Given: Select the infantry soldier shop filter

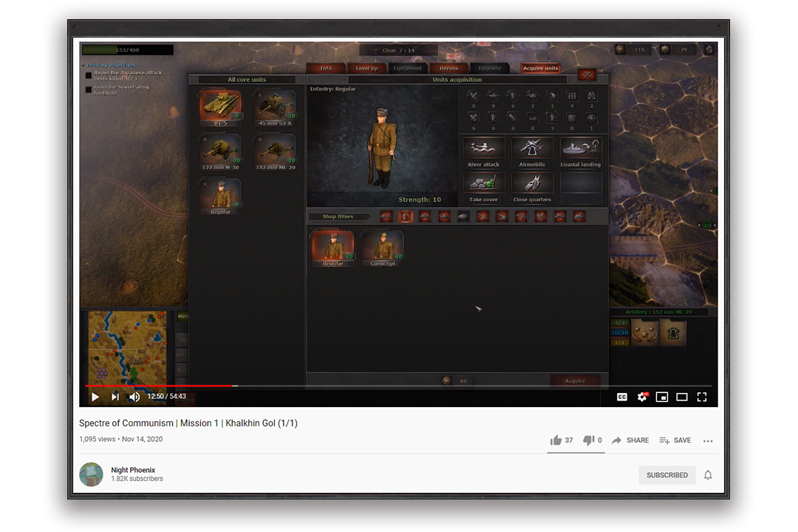Looking at the screenshot, I should [406, 217].
